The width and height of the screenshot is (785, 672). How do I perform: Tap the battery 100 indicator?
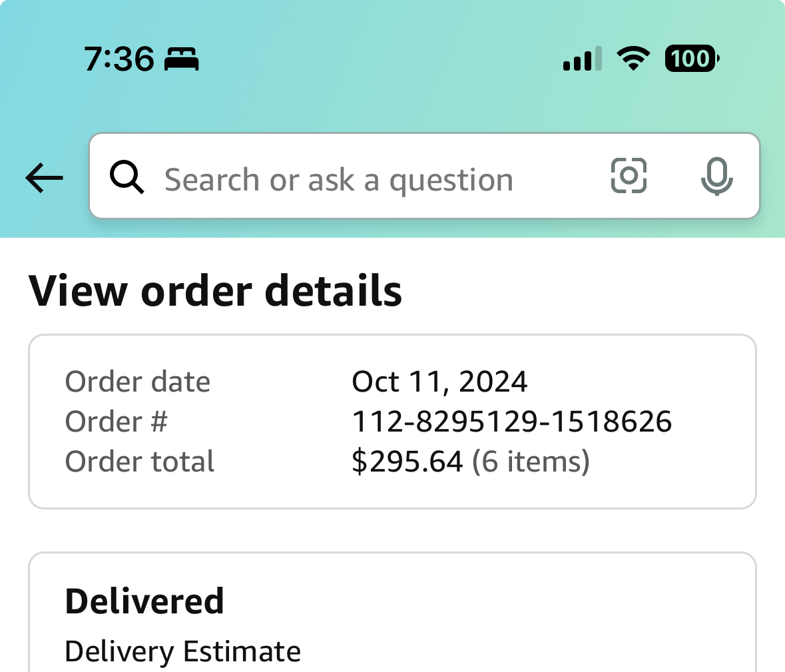[692, 59]
